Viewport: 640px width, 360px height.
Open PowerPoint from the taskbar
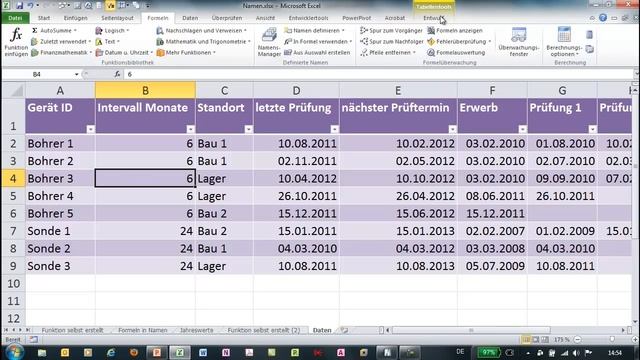157,353
